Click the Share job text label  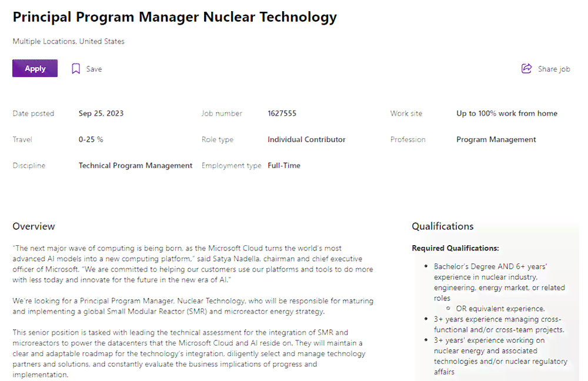(554, 69)
